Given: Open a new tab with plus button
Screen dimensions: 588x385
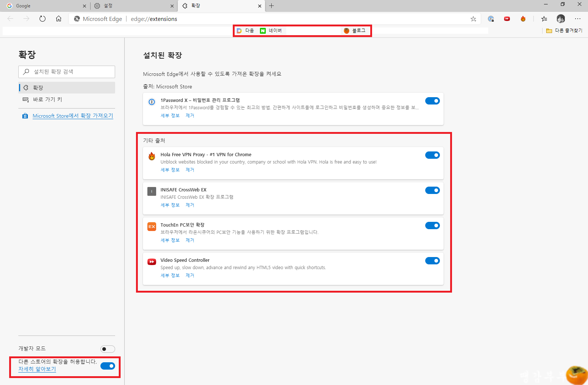Looking at the screenshot, I should click(271, 5).
